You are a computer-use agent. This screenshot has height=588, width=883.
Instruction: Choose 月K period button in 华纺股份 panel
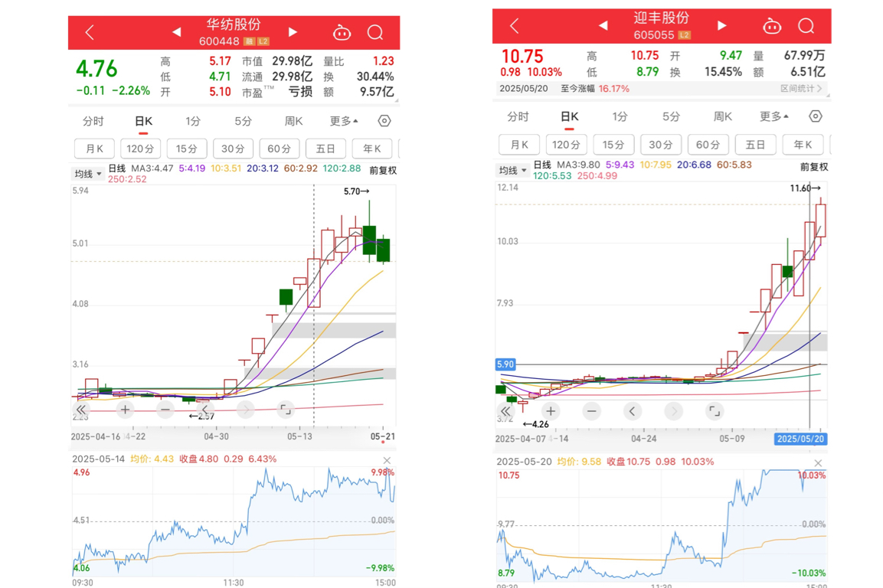(x=95, y=149)
